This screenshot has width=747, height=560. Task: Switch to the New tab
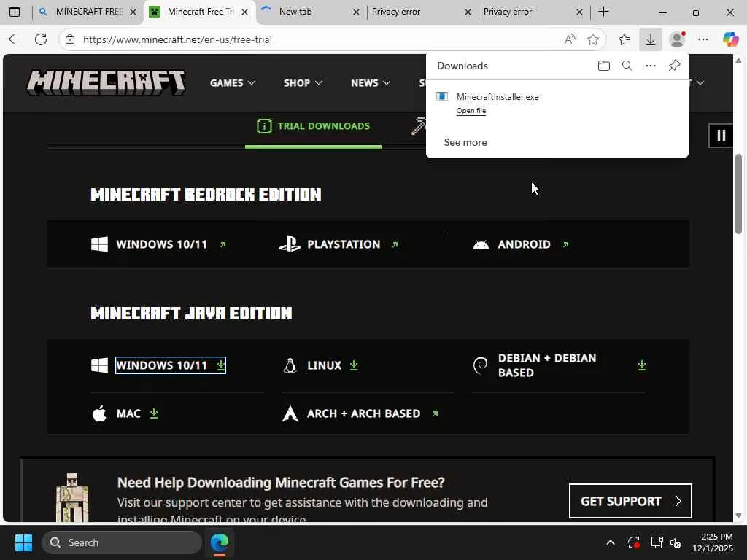click(311, 12)
